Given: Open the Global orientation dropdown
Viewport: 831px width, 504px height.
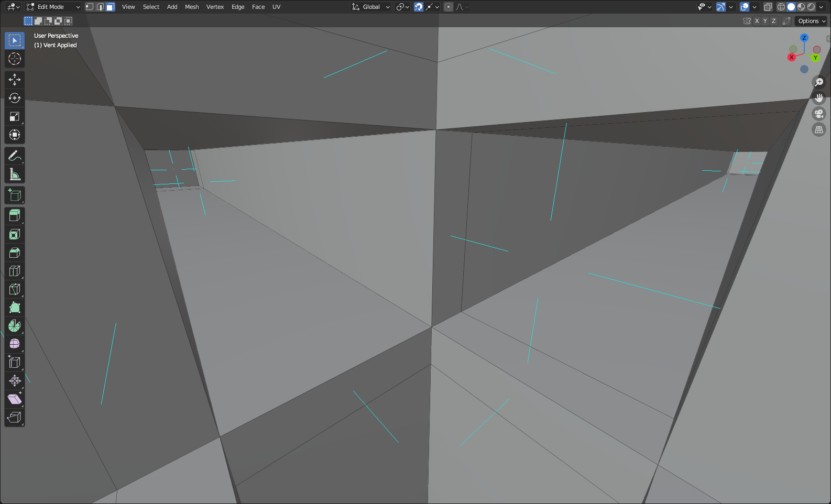Looking at the screenshot, I should tap(370, 7).
